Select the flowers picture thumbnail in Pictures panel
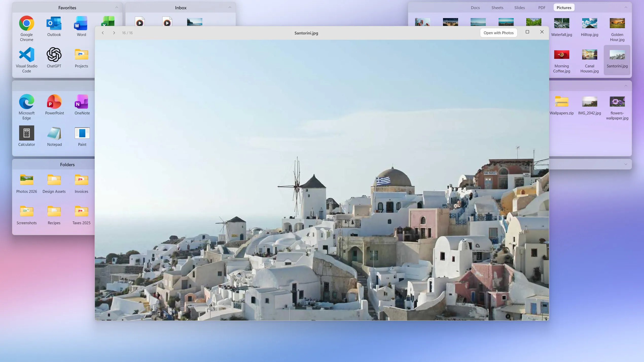 [x=422, y=22]
